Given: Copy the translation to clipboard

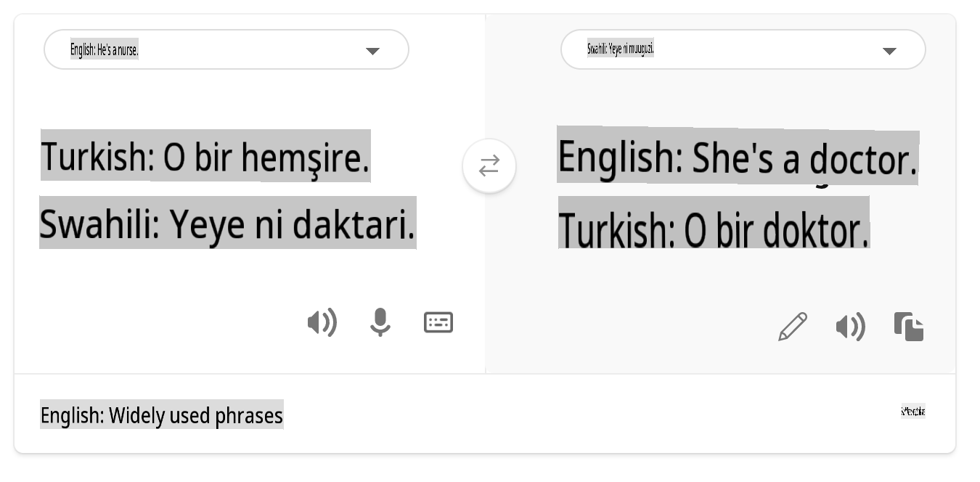Looking at the screenshot, I should point(909,327).
